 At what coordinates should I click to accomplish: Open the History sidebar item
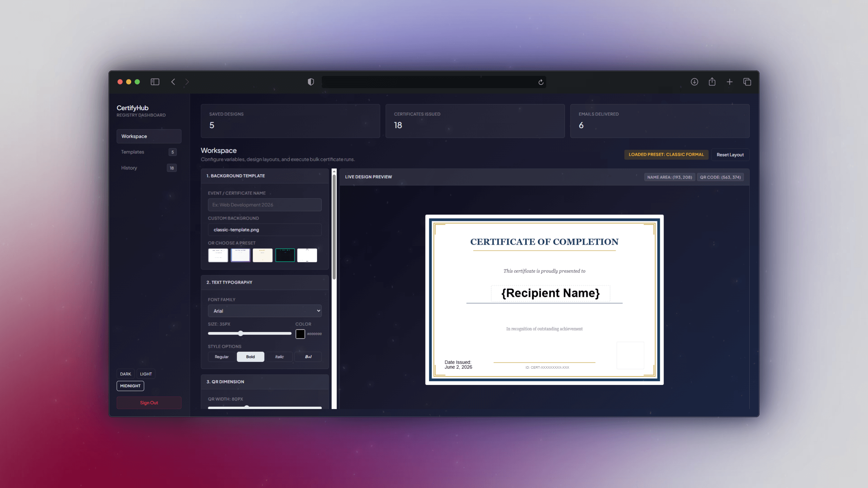(149, 168)
